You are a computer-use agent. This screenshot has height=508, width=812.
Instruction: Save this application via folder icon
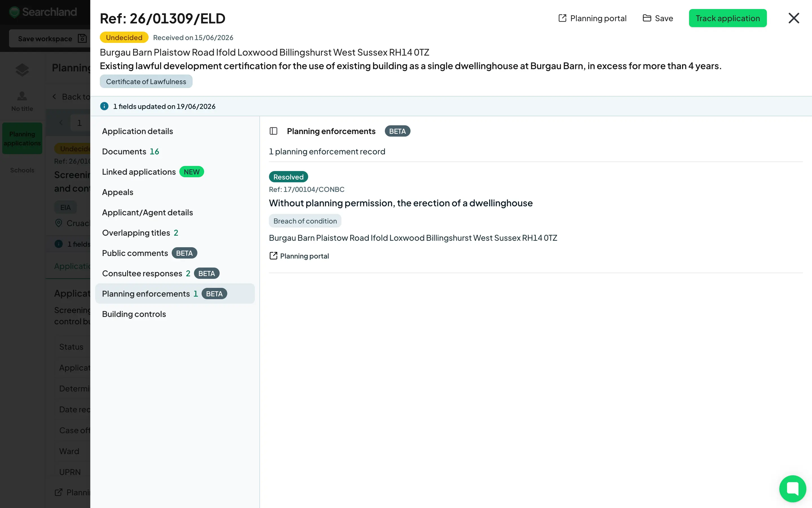[658, 18]
